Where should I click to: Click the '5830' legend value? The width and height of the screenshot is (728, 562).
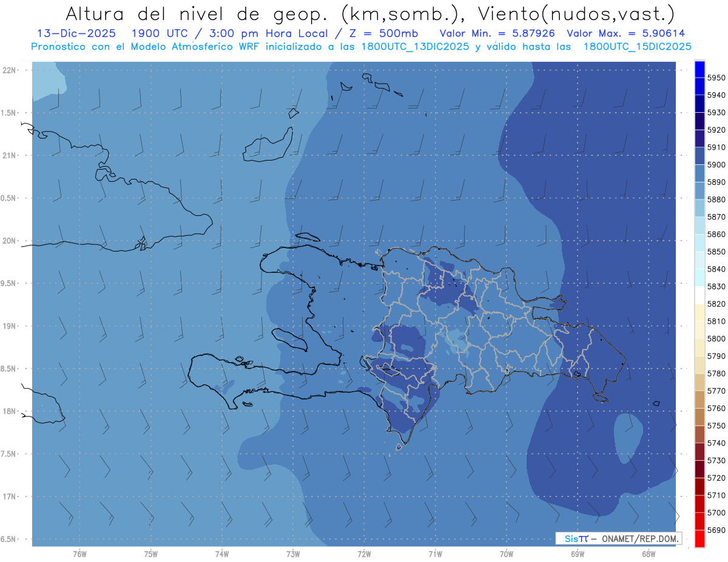pos(716,287)
